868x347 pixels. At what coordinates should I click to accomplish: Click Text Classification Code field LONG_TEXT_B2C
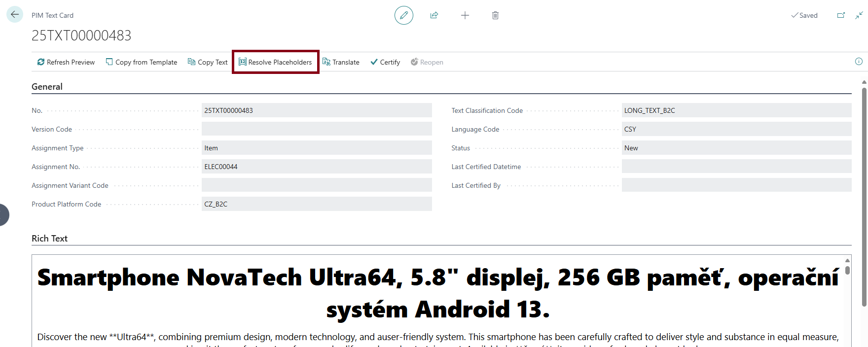point(736,110)
